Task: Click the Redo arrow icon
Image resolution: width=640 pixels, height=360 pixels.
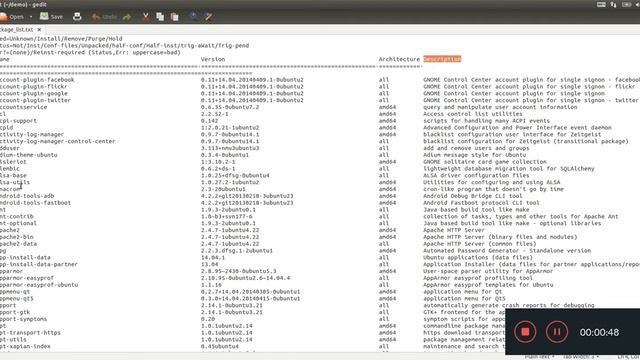Action: point(127,17)
